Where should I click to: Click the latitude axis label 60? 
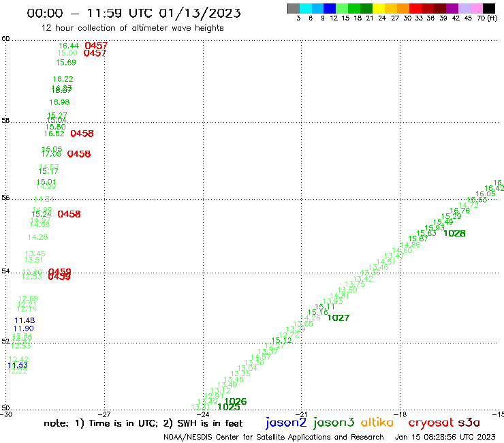tap(5, 39)
